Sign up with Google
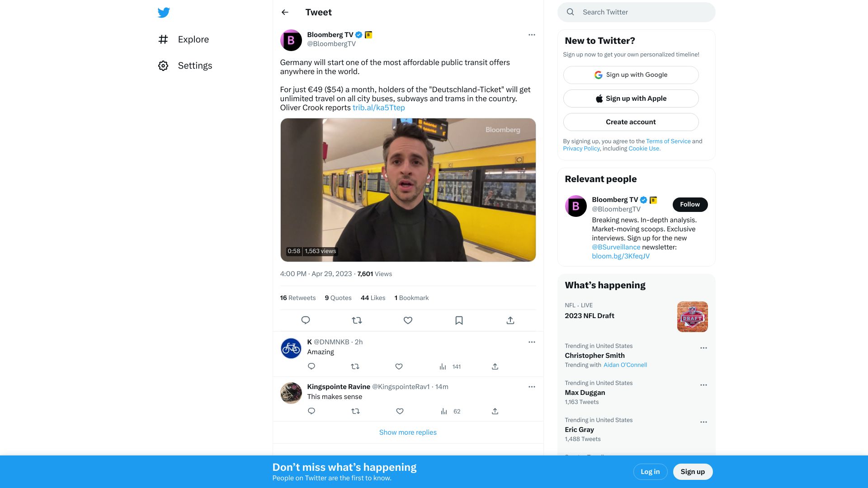Viewport: 868px width, 488px height. 631,75
